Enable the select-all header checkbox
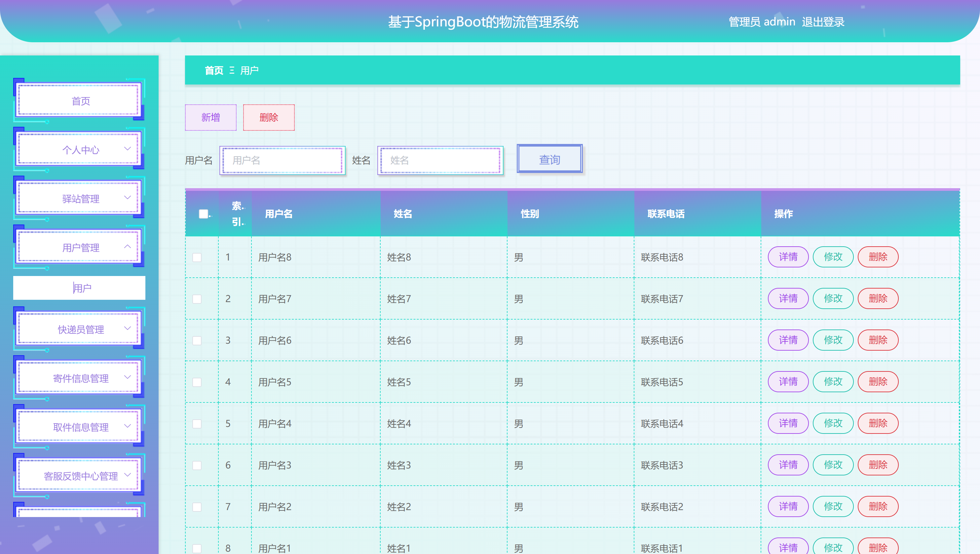The image size is (980, 554). click(203, 214)
